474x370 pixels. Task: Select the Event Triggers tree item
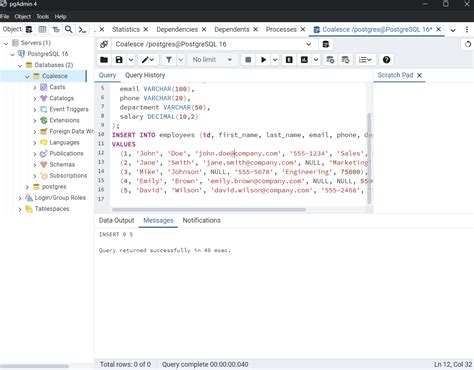click(x=69, y=109)
